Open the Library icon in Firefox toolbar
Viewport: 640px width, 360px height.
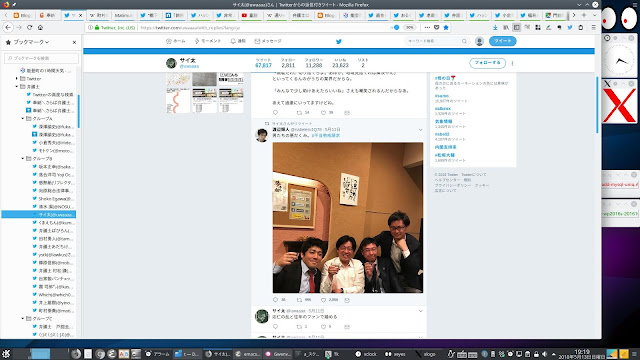(506, 27)
